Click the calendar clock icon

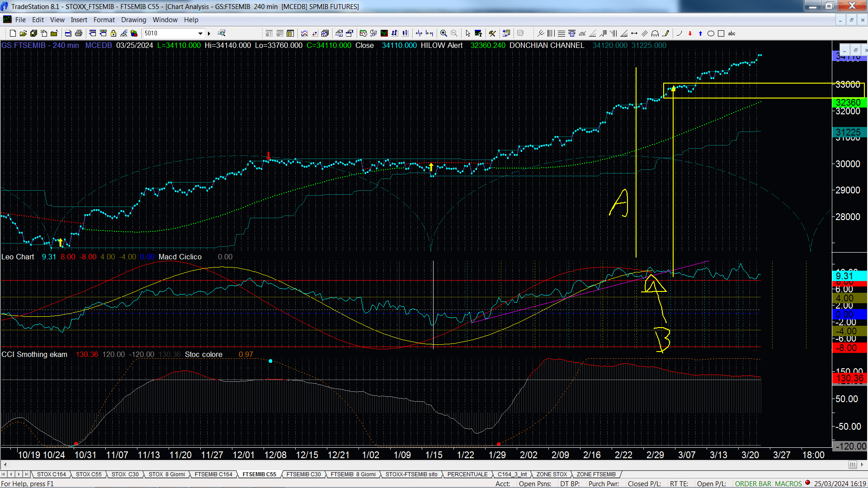[x=363, y=33]
